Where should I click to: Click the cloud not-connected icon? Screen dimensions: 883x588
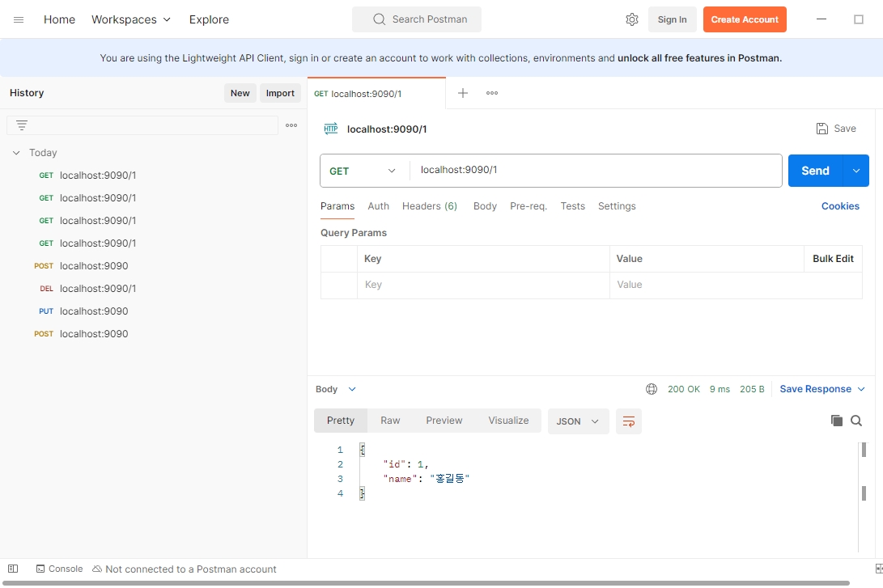[97, 569]
